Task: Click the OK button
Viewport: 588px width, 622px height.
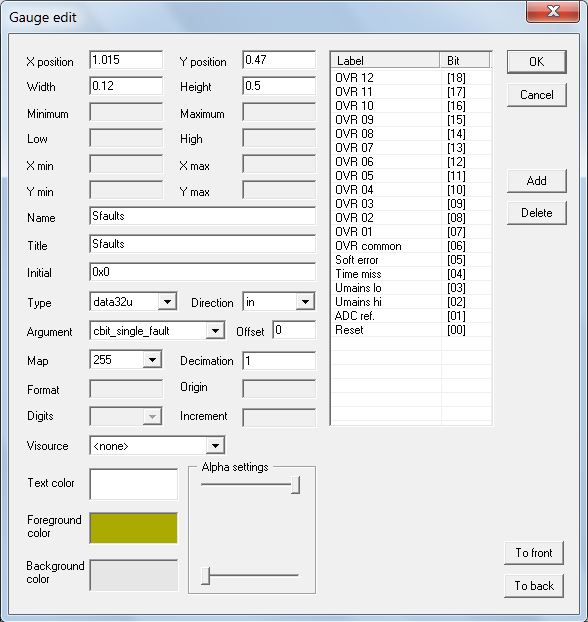Action: coord(536,61)
